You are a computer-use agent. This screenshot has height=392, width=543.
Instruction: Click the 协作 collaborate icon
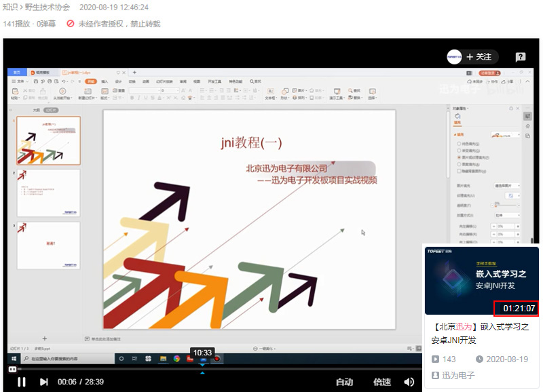click(x=491, y=81)
